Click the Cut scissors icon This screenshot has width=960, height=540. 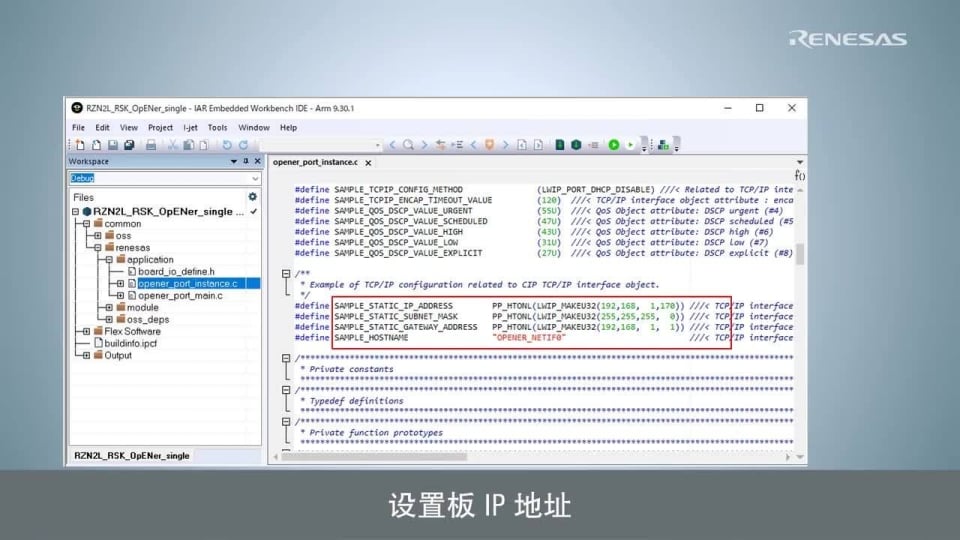pyautogui.click(x=173, y=145)
